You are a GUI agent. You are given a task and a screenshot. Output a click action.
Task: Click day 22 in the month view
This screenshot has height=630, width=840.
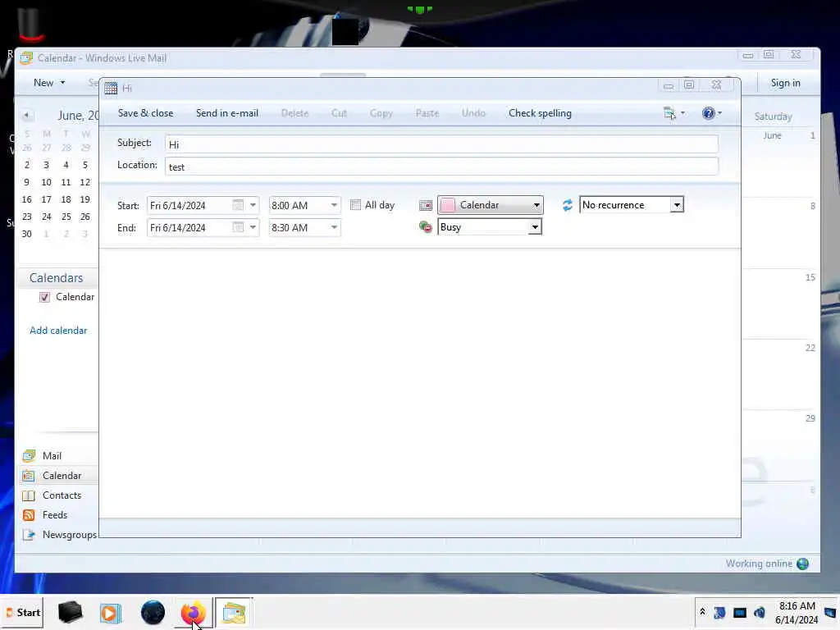click(x=810, y=348)
